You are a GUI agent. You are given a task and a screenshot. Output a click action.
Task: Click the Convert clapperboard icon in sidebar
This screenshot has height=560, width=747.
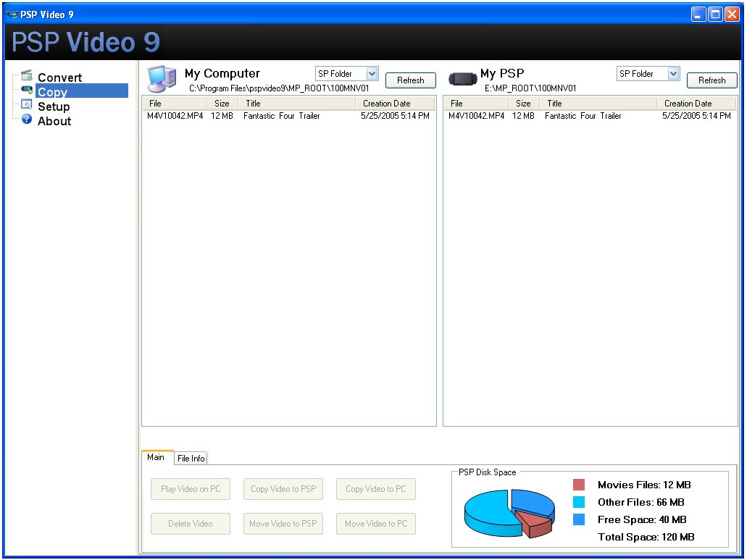[27, 75]
